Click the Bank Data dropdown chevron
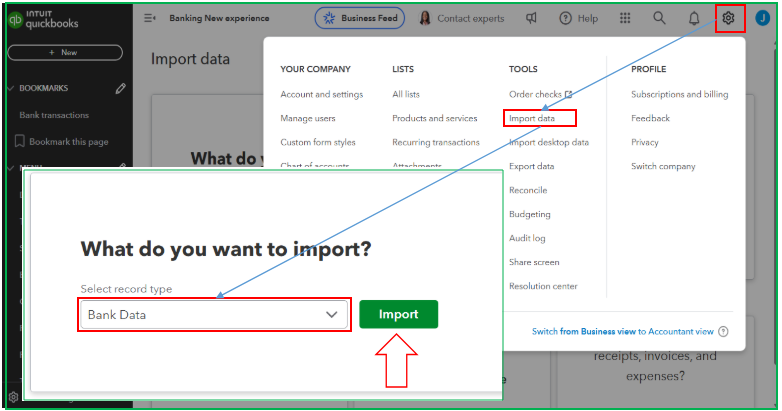 332,315
